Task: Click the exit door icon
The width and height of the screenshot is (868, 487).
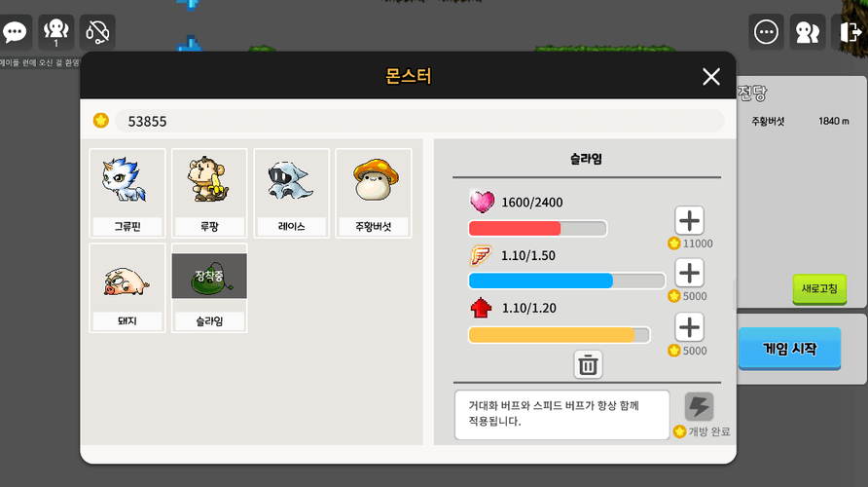Action: 850,32
